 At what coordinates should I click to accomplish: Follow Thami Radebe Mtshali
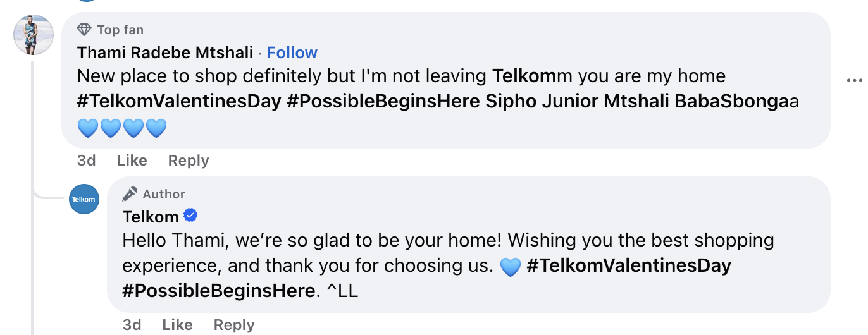(292, 52)
